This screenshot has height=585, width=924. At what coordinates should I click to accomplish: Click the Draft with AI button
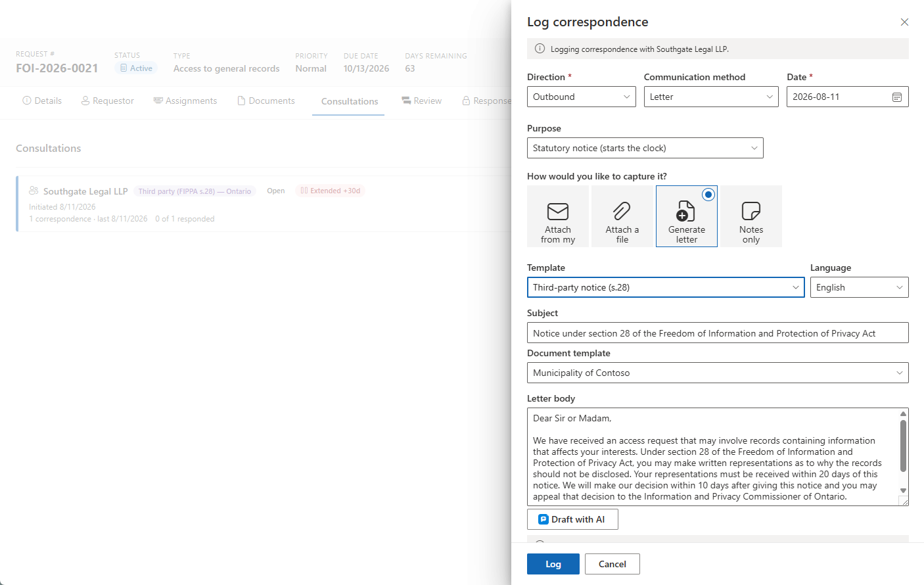tap(572, 519)
